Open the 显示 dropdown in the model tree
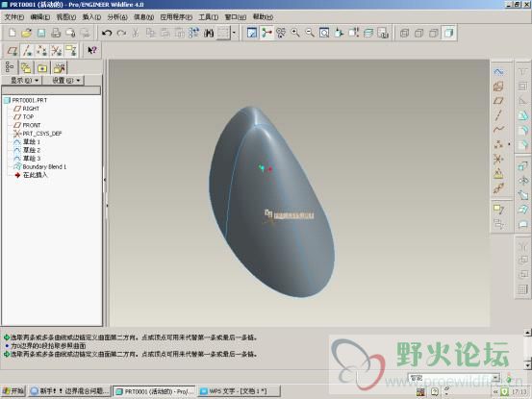This screenshot has height=399, width=532. (x=24, y=81)
